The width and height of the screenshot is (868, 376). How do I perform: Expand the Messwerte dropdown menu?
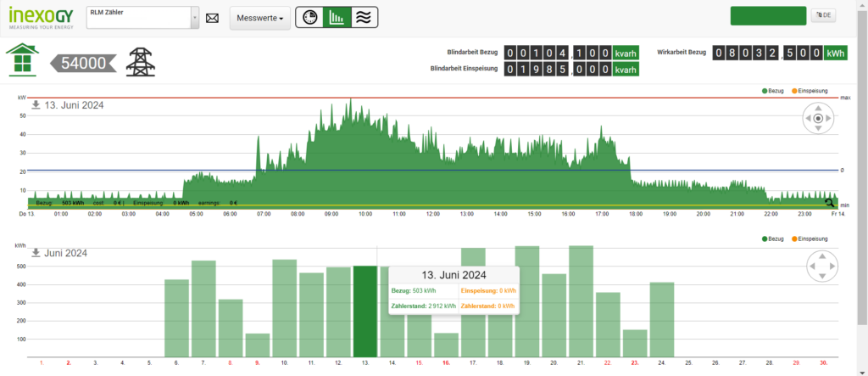click(259, 18)
